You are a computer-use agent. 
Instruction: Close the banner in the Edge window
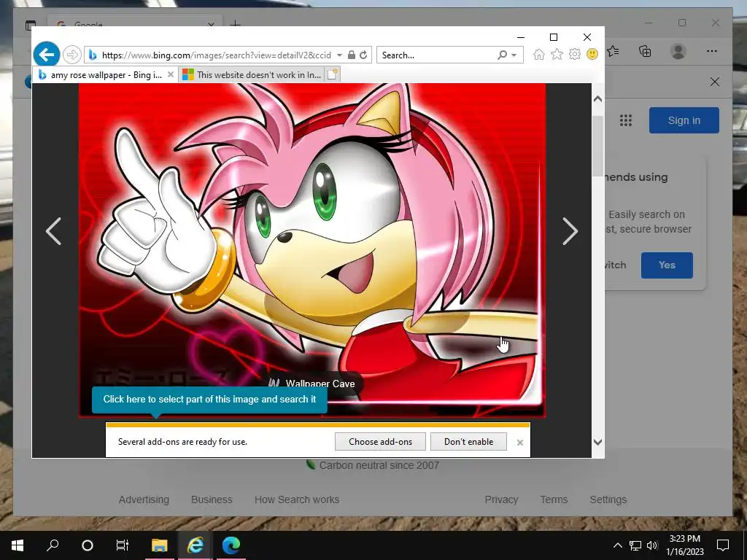click(x=715, y=82)
